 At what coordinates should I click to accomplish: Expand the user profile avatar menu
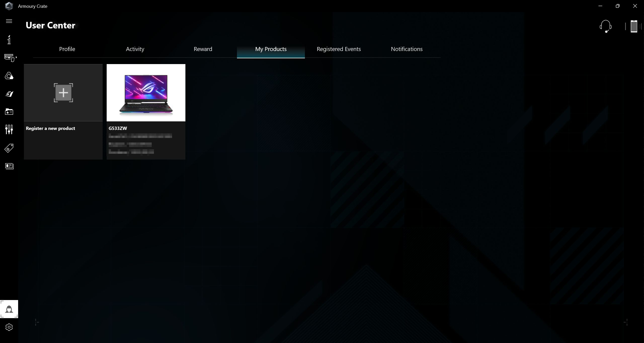point(9,309)
